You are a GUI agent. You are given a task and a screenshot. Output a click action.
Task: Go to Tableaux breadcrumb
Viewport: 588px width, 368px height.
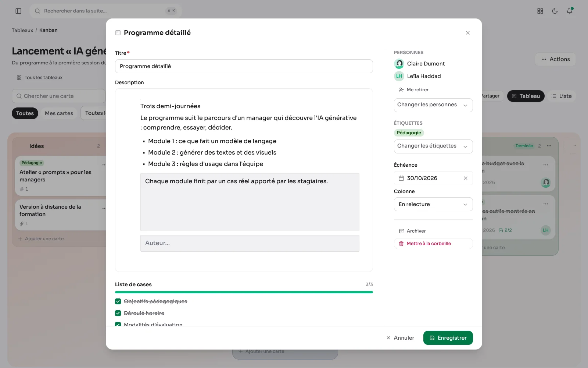[x=22, y=30]
